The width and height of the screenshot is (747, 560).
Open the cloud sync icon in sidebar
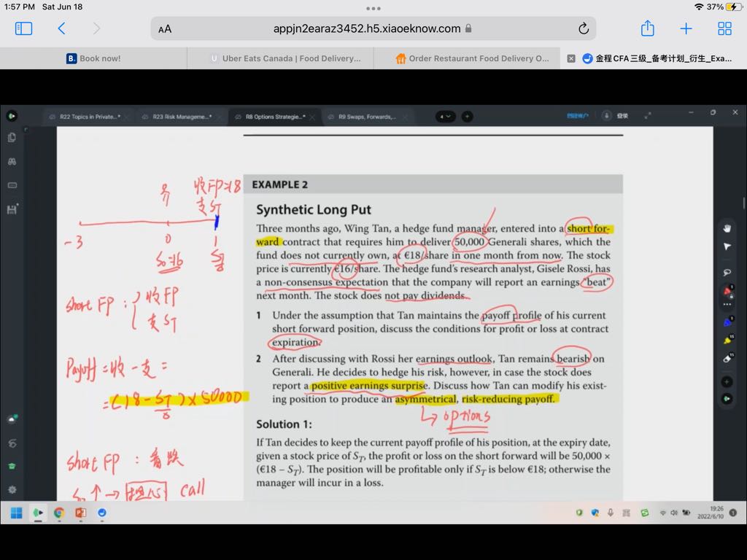coord(12,419)
